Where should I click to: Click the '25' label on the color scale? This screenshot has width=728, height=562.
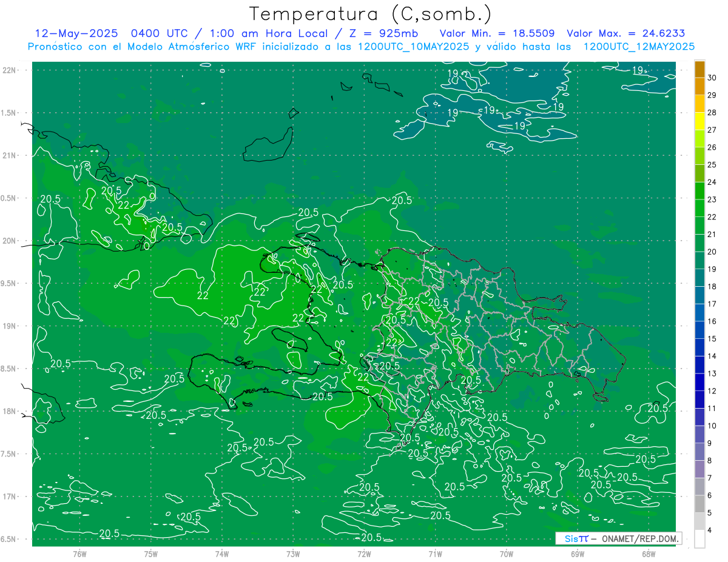712,165
